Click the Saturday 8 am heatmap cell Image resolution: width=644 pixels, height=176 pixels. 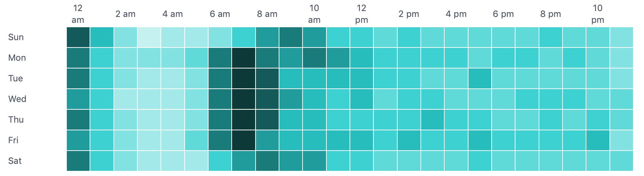pyautogui.click(x=267, y=161)
